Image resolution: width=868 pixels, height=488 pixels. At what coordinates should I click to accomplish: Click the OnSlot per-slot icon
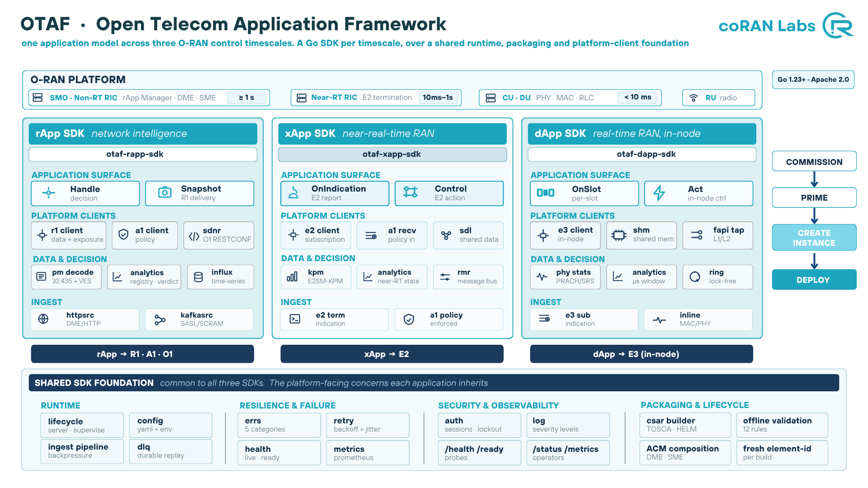tap(545, 193)
